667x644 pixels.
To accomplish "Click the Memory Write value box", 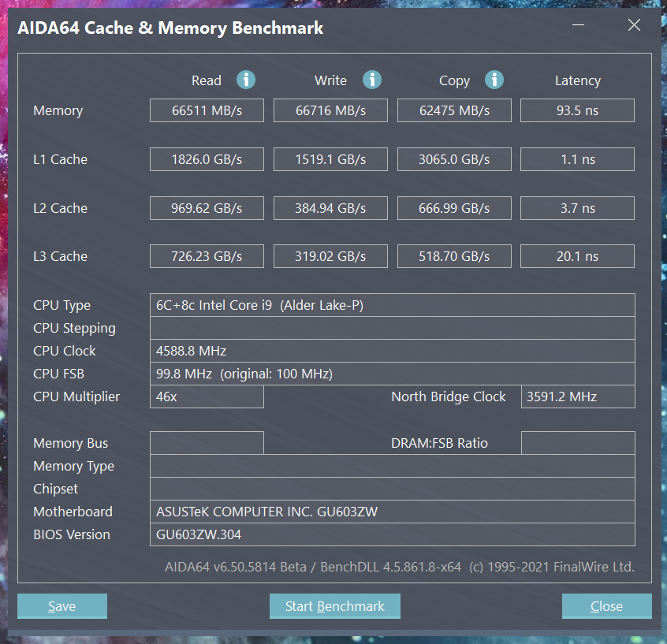I will coord(330,110).
